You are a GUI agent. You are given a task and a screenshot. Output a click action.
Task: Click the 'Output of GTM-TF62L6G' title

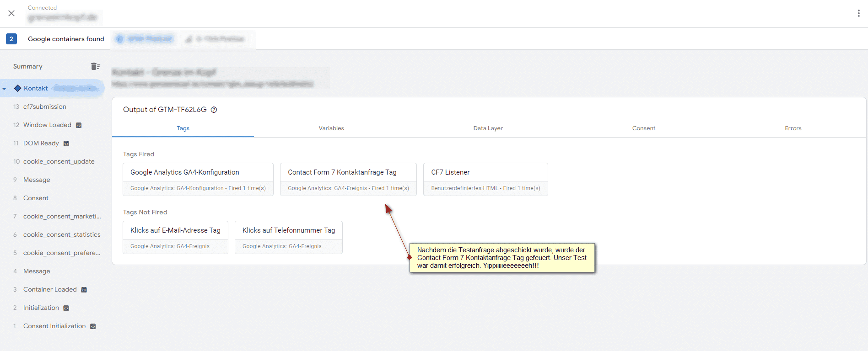point(165,110)
